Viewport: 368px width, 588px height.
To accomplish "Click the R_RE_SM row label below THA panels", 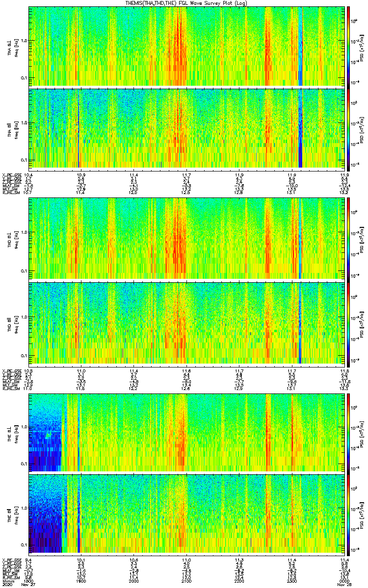I will 10,193.
